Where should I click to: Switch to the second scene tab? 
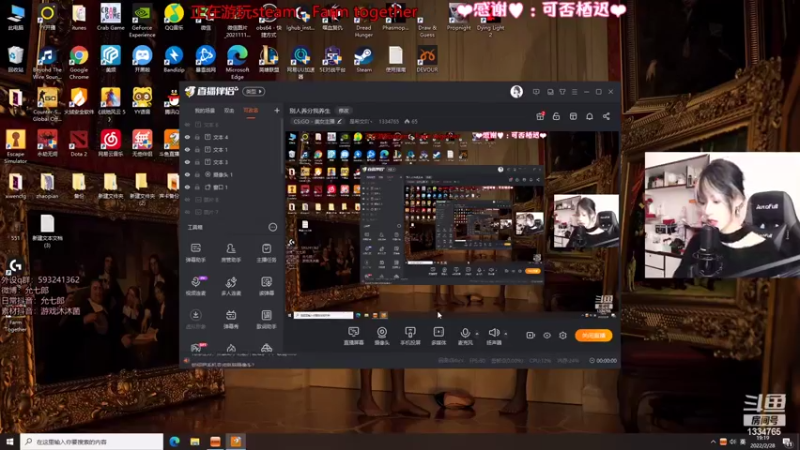point(229,111)
